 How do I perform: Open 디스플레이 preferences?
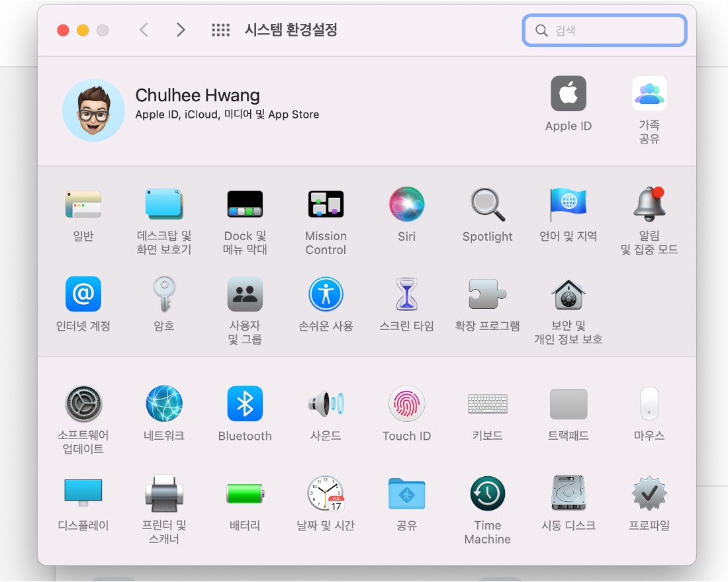(x=83, y=493)
